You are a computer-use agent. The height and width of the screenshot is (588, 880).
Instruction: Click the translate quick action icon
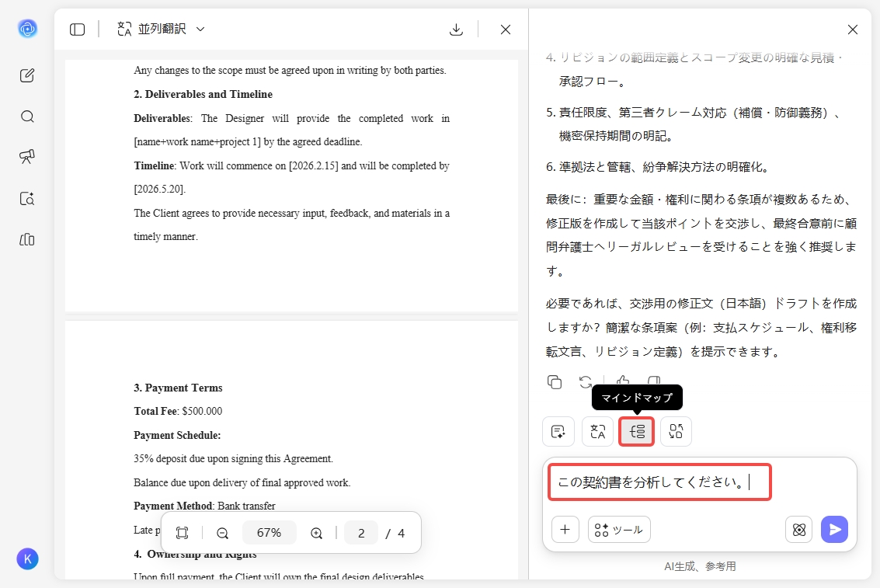[x=597, y=431]
